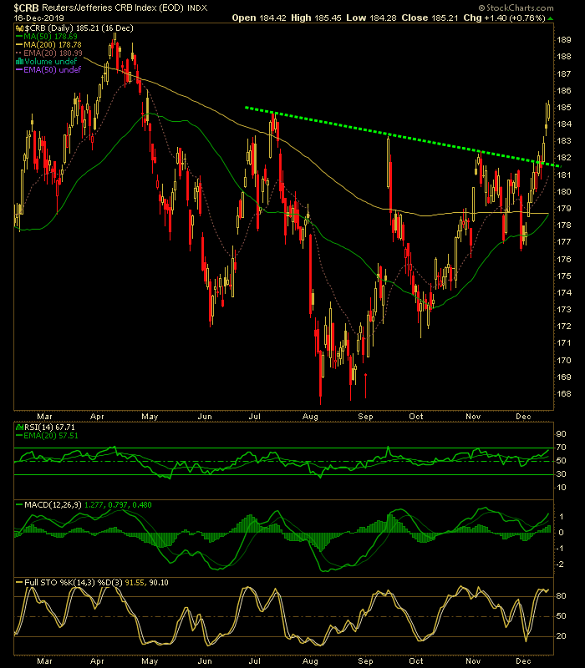Click the 189 price axis label
This screenshot has height=668, width=585.
point(564,40)
